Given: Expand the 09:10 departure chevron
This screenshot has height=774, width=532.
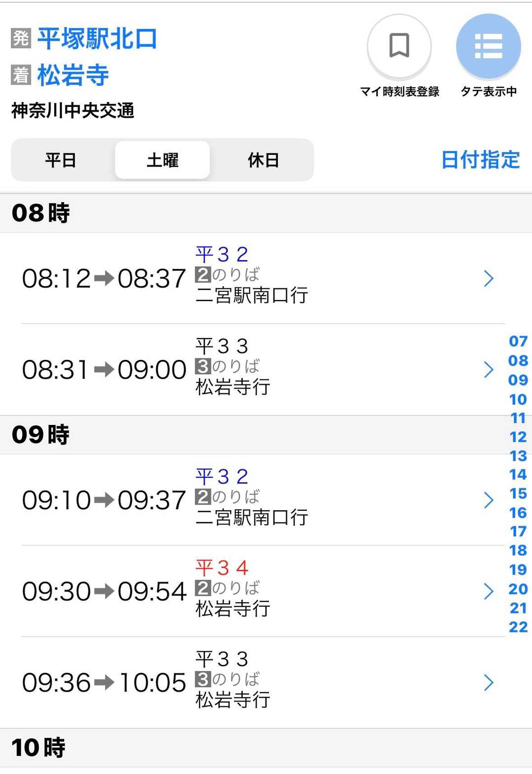Looking at the screenshot, I should 488,500.
